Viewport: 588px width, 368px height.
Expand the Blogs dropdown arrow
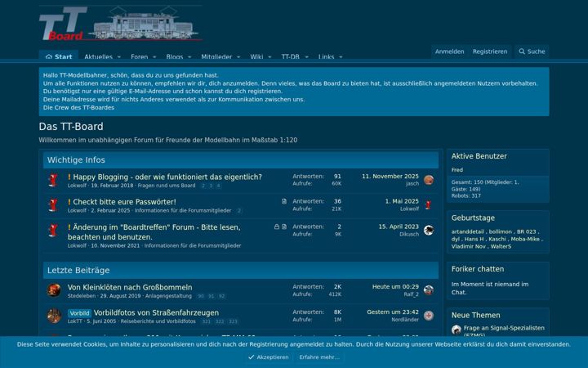[x=189, y=56]
